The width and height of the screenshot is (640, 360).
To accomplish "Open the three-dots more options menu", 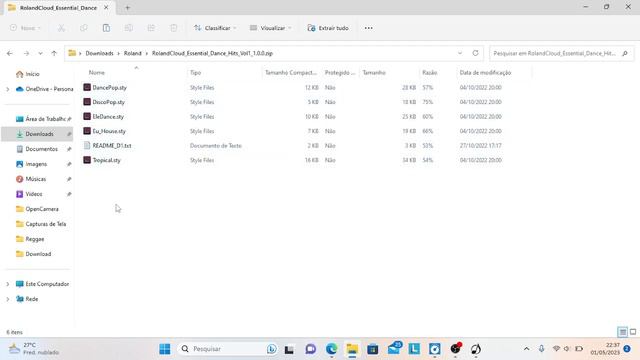I will (369, 28).
